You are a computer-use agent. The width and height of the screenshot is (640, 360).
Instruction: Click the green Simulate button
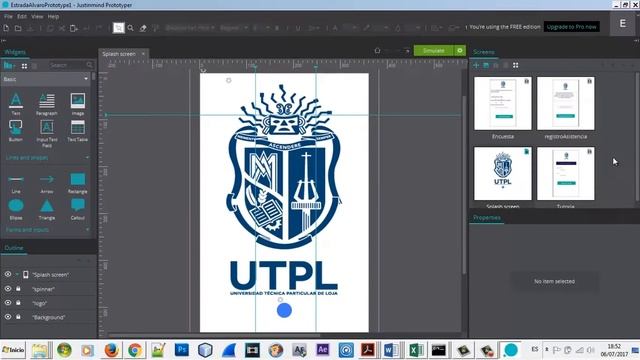(433, 51)
